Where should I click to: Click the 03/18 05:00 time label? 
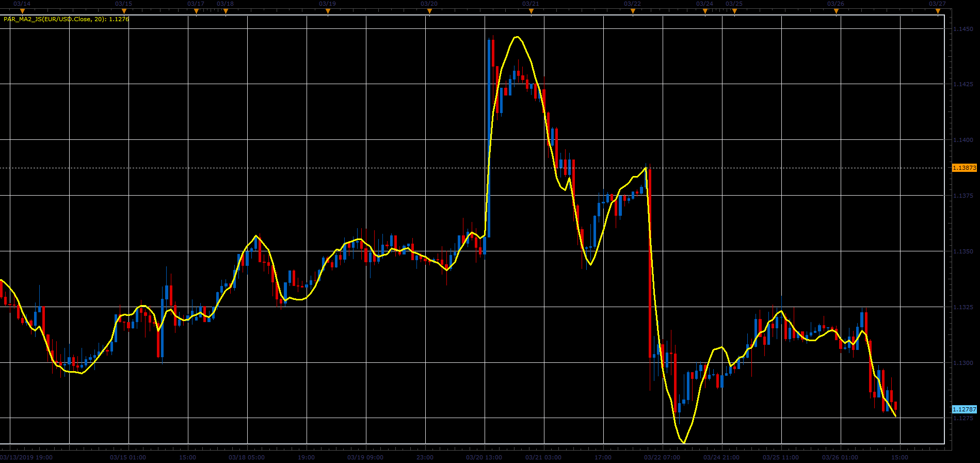[x=247, y=457]
